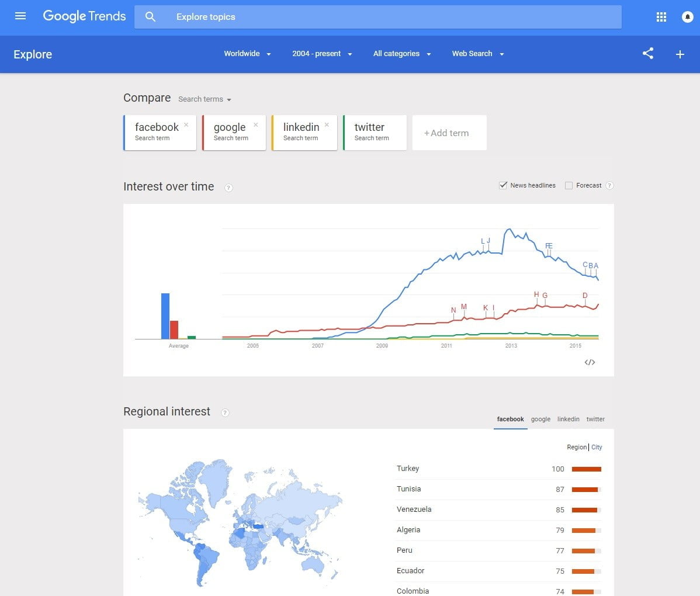Open the hamburger navigation menu
This screenshot has height=596, width=700.
pos(20,16)
